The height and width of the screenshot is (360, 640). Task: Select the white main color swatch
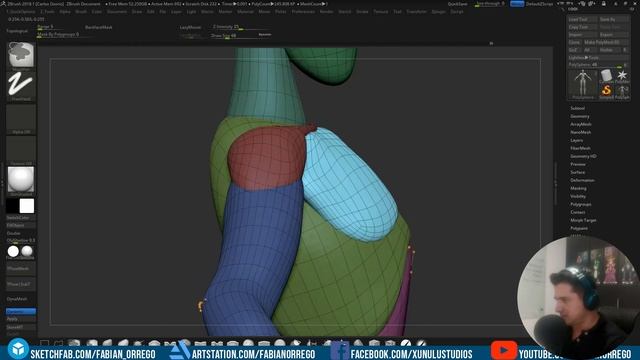pyautogui.click(x=27, y=206)
